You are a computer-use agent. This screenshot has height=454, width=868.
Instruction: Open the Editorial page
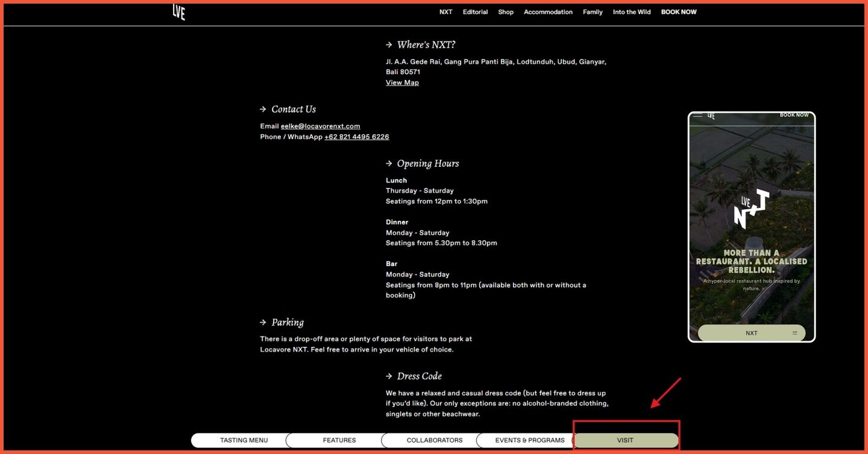tap(475, 12)
